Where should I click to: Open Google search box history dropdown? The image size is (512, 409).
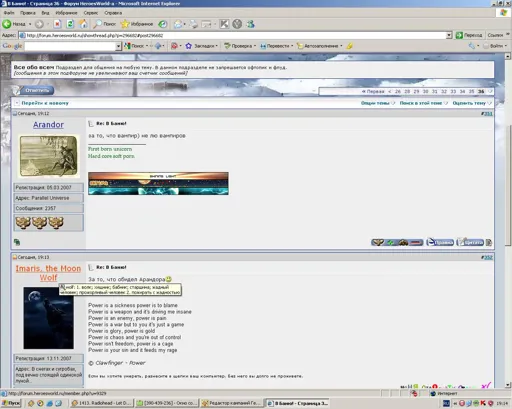coord(118,46)
